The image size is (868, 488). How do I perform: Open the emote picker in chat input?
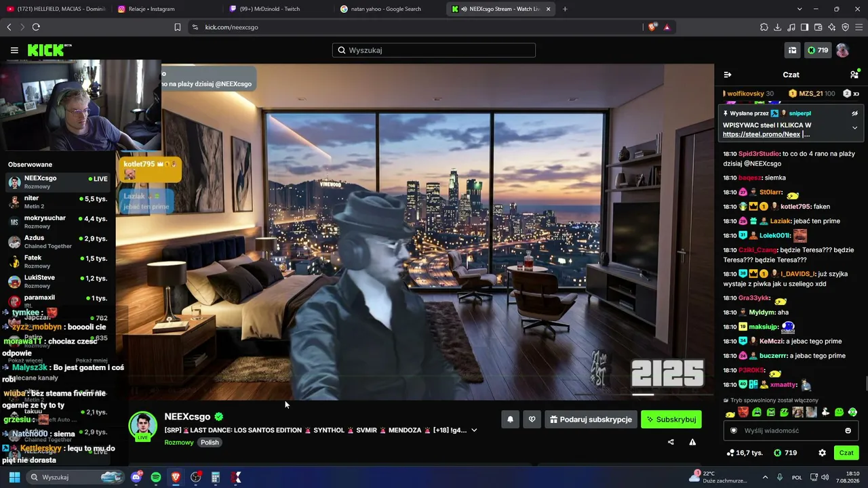pos(848,430)
